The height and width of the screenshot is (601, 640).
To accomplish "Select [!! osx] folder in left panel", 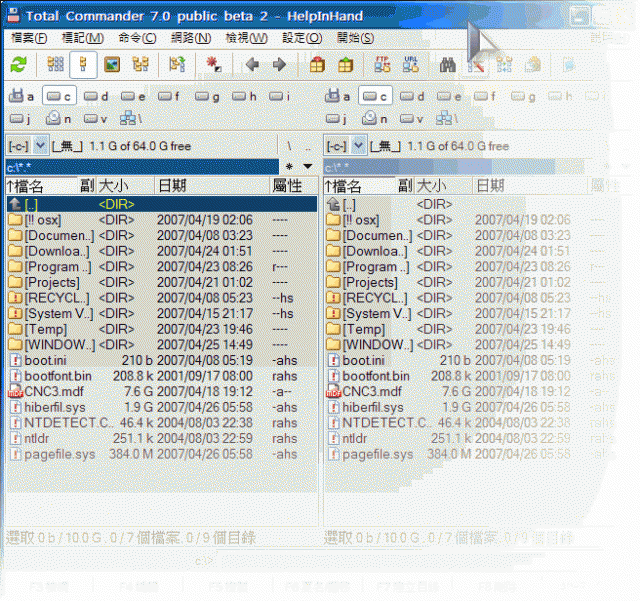I will click(x=162, y=220).
